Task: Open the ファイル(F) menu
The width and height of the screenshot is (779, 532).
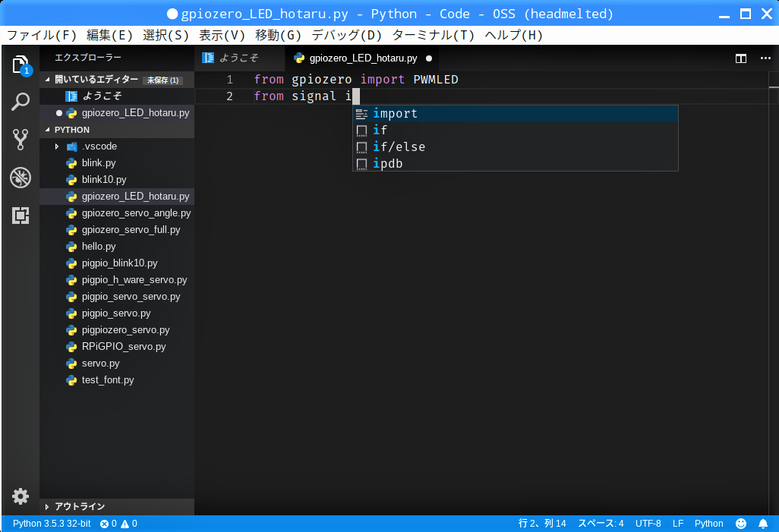Action: 42,35
